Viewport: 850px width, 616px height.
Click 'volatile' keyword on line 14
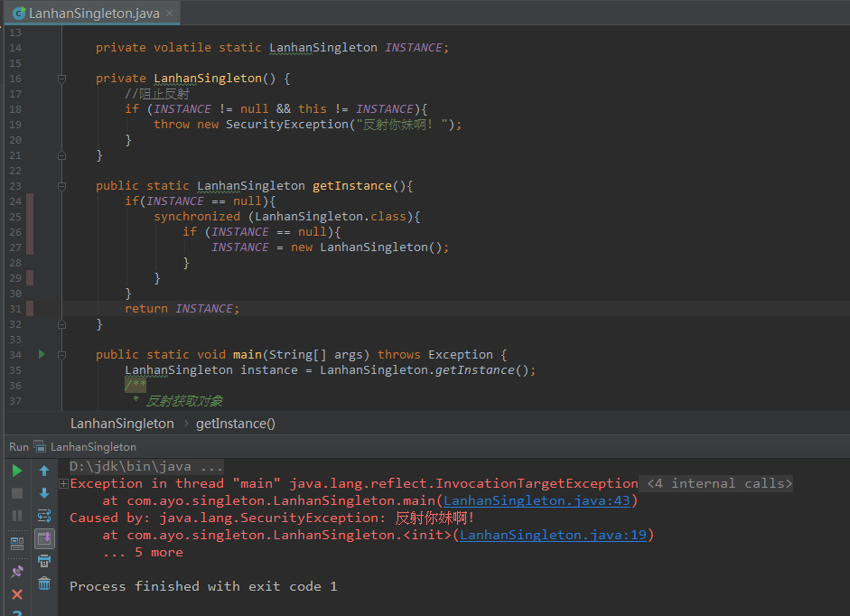tap(182, 48)
